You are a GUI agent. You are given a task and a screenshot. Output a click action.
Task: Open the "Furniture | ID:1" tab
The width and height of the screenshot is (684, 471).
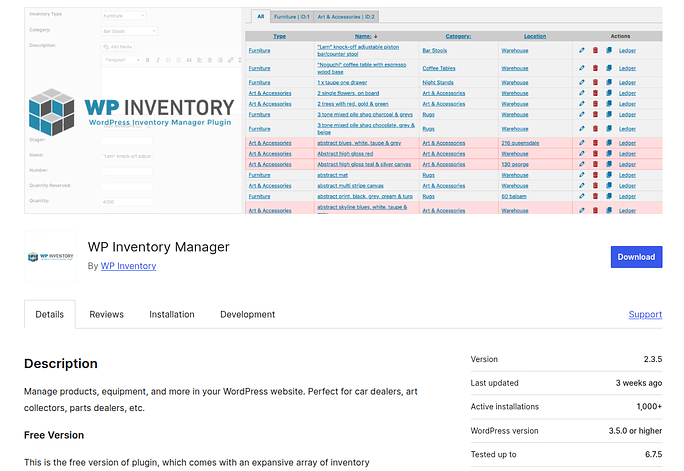point(291,17)
